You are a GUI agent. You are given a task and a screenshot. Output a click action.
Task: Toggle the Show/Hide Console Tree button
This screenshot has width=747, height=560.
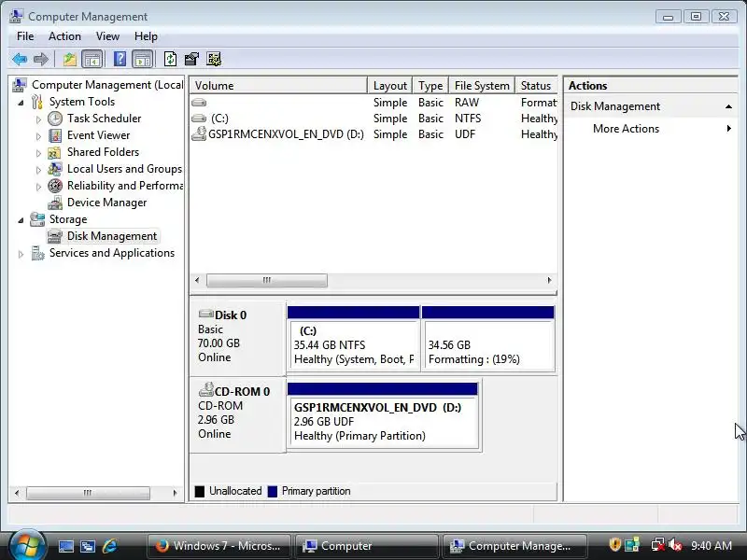92,60
